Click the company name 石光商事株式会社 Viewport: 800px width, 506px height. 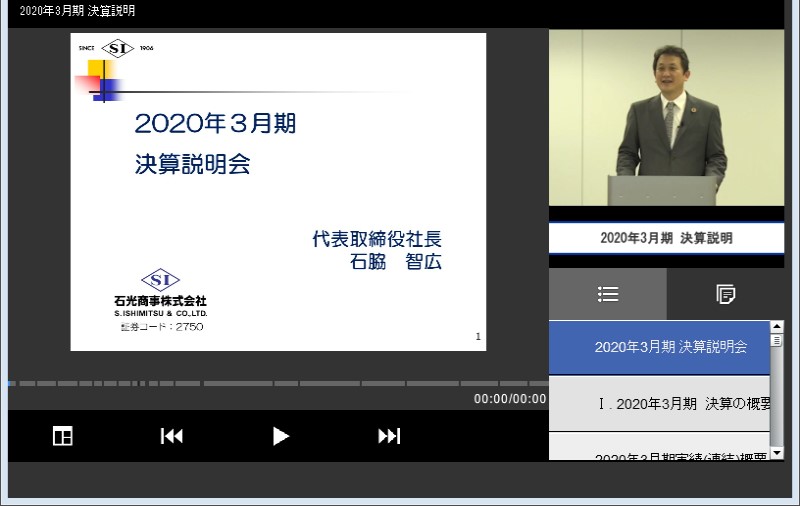pos(160,301)
